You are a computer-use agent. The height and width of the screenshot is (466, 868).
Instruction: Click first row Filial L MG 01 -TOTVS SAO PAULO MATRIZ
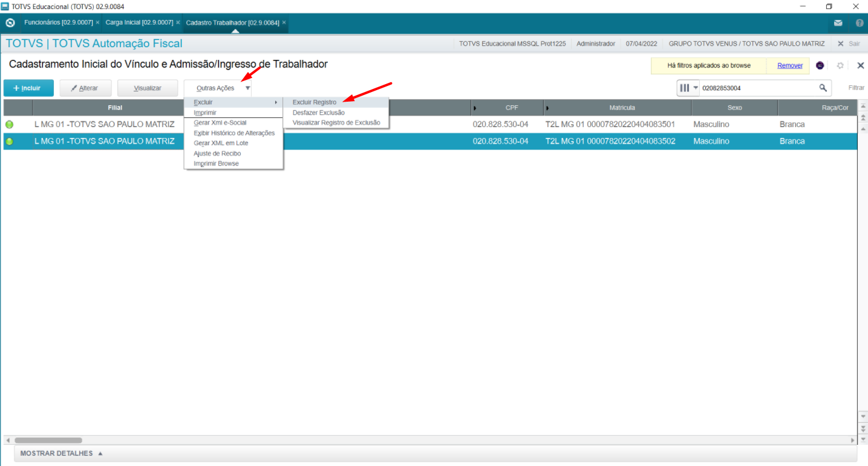click(x=105, y=125)
